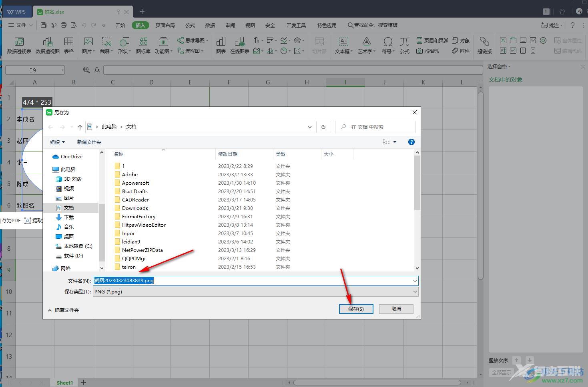
Task: Switch to the 视图 ribbon tab
Action: 250,25
